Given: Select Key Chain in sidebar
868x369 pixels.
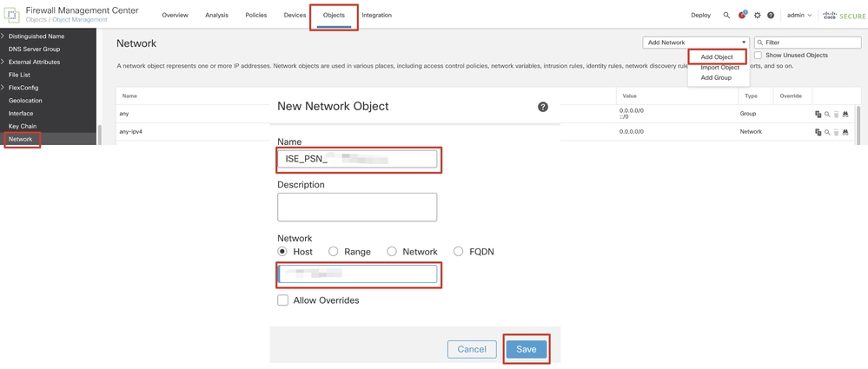Looking at the screenshot, I should (23, 126).
